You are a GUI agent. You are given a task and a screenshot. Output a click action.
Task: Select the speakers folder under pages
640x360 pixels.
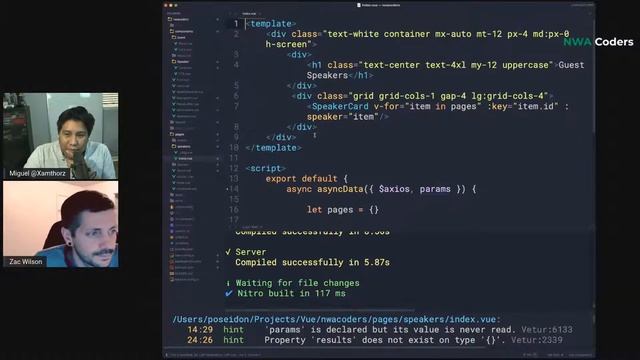tap(184, 146)
